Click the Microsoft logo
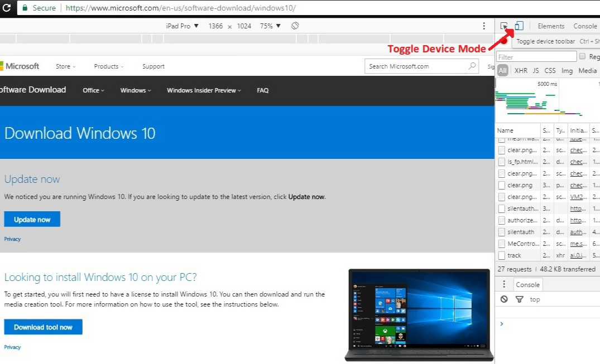The image size is (600, 364). pos(20,66)
